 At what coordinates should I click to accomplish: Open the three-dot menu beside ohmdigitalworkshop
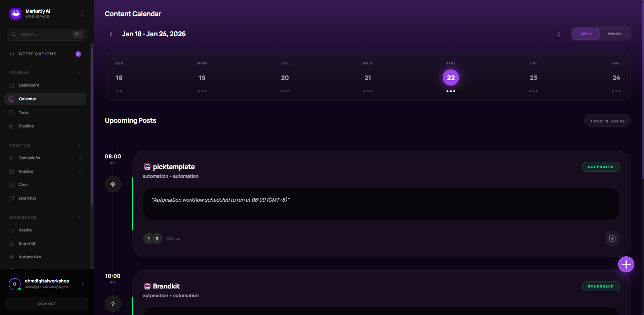pyautogui.click(x=82, y=284)
